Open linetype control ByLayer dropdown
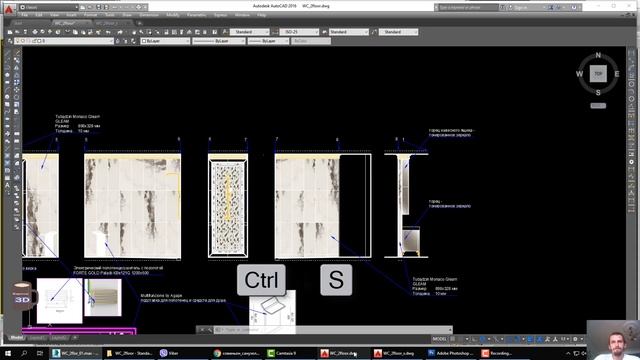This screenshot has height=360, width=640. click(x=219, y=41)
